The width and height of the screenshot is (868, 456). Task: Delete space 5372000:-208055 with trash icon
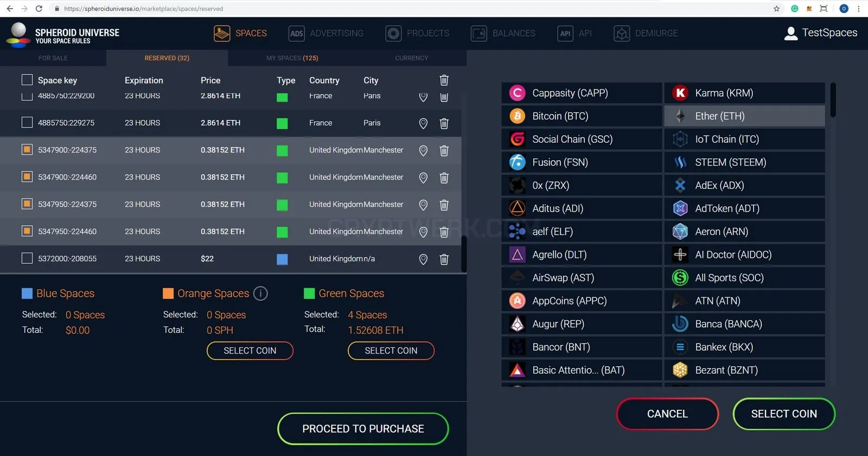444,259
